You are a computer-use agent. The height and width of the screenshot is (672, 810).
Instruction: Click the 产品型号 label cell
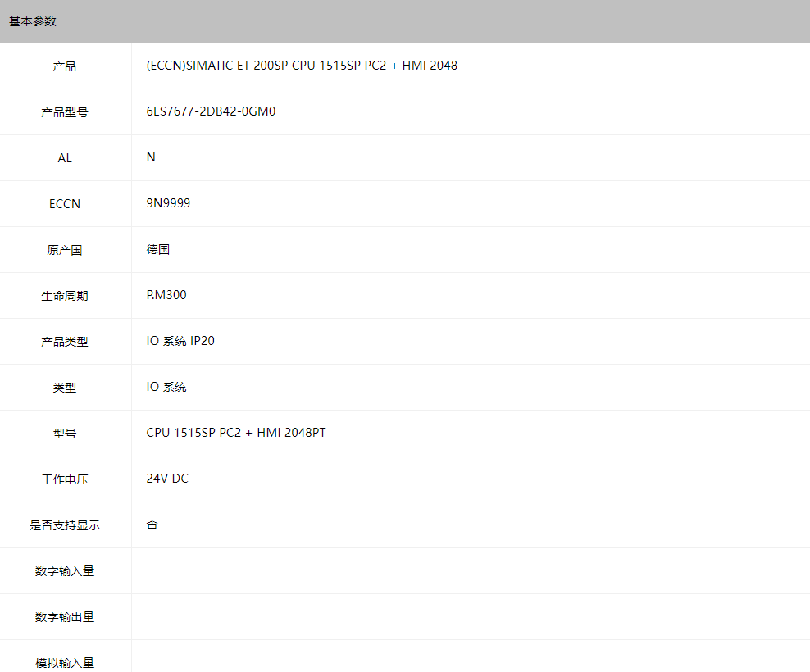(65, 112)
